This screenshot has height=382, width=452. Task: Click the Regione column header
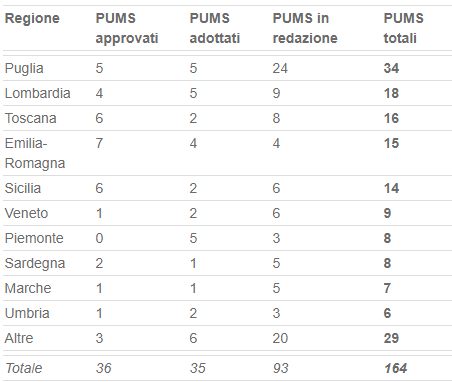tap(32, 18)
